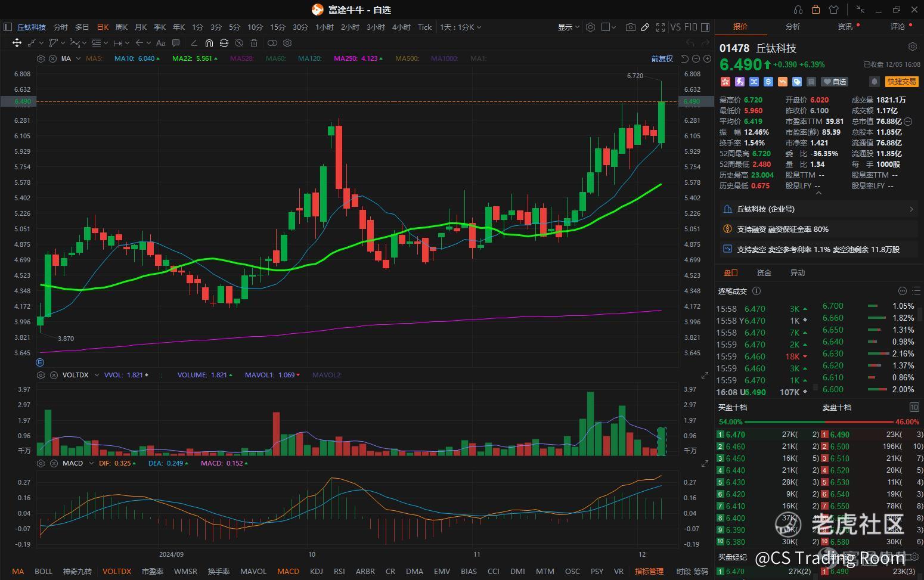Reset the chart view with the revert arrow

pyautogui.click(x=684, y=58)
